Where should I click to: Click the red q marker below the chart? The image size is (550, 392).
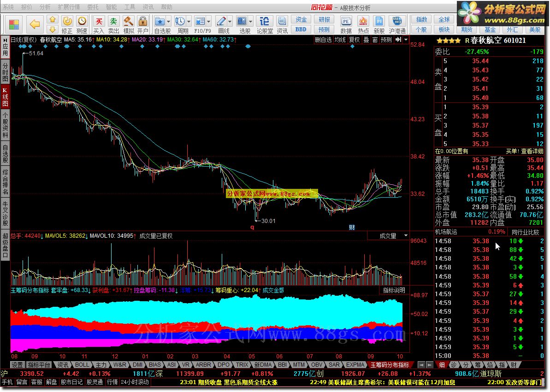pos(252,227)
